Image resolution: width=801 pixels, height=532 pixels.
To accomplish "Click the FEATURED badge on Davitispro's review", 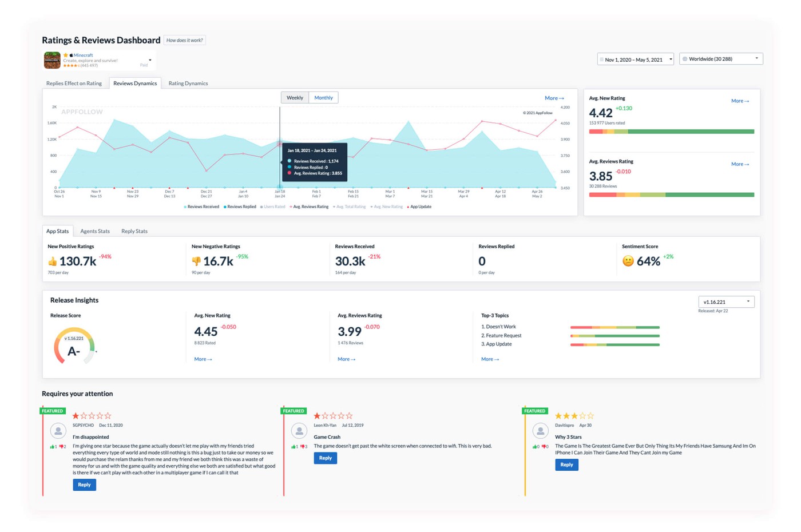I will tap(535, 411).
